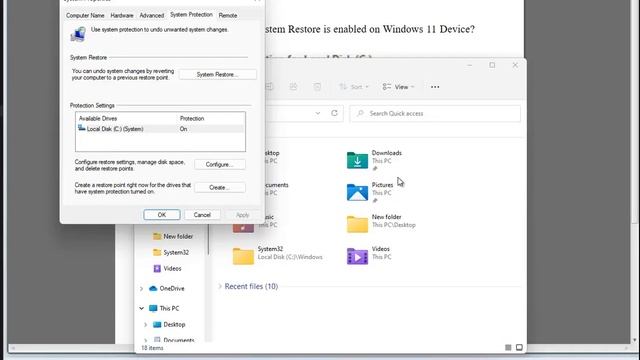Viewport: 640px width, 360px height.
Task: Minimize the File Explorer window
Action: coord(469,65)
